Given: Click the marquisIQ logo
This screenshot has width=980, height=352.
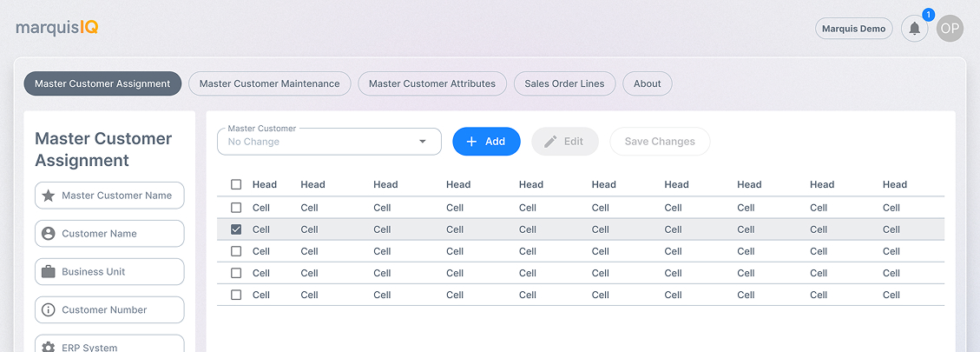Looking at the screenshot, I should click(x=57, y=28).
